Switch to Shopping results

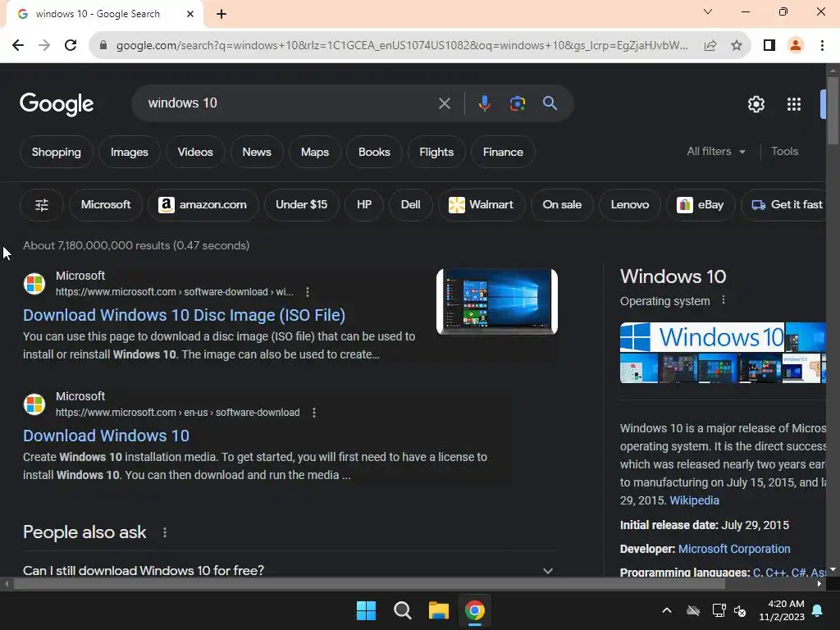point(57,152)
